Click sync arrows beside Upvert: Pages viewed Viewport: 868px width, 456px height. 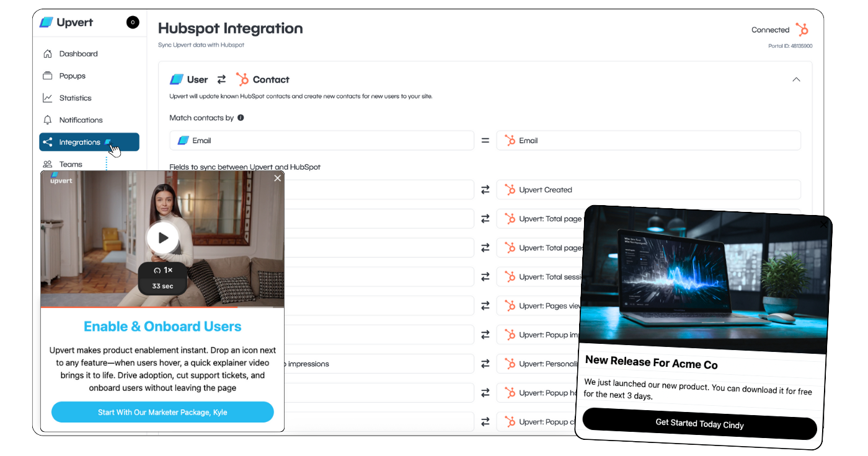coord(485,306)
